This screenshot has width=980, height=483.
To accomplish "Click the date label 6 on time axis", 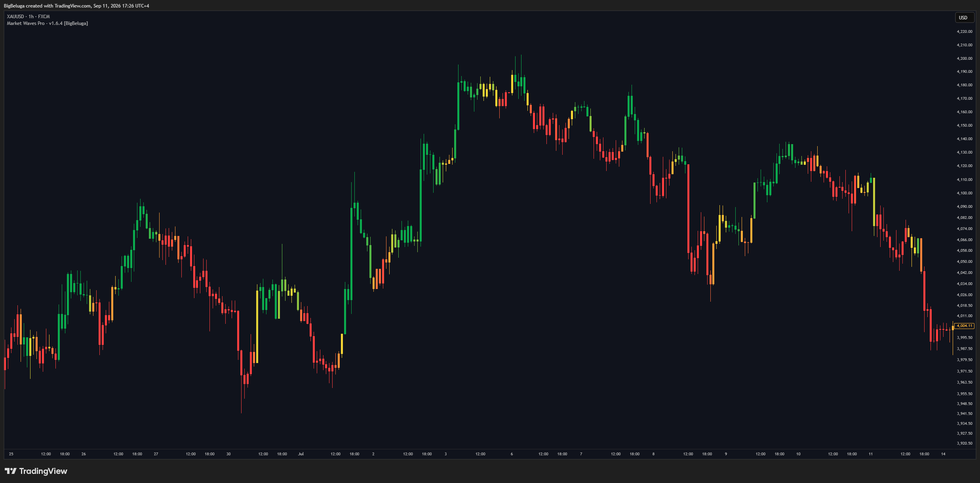I will coord(512,454).
